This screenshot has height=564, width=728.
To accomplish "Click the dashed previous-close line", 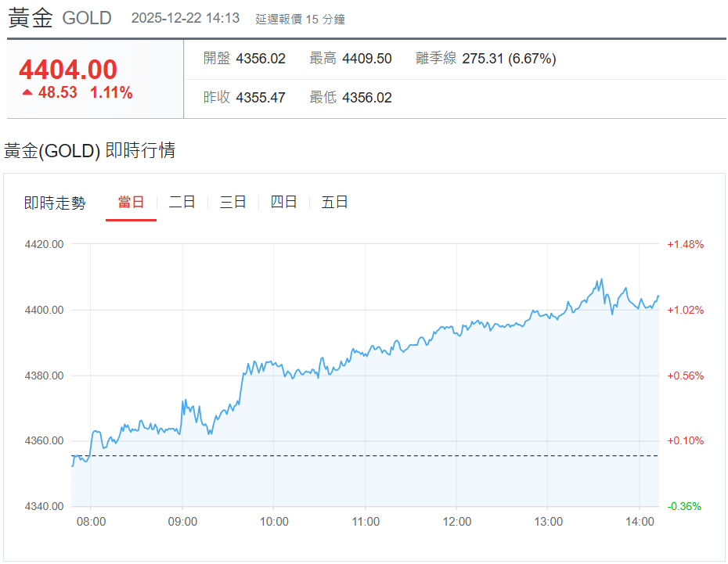I will click(x=352, y=454).
